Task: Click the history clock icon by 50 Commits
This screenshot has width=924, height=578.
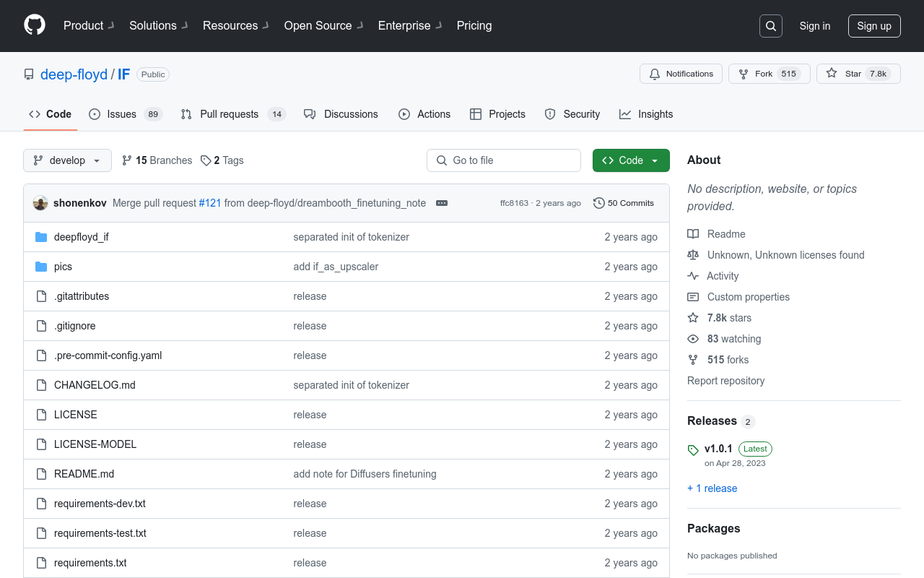Action: (599, 203)
